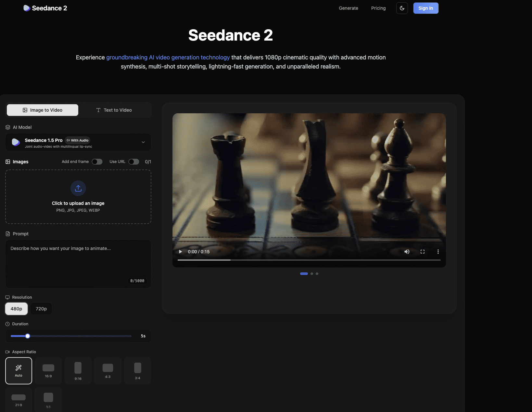The height and width of the screenshot is (412, 532).
Task: Enable the Add end frame toggle
Action: pos(97,161)
